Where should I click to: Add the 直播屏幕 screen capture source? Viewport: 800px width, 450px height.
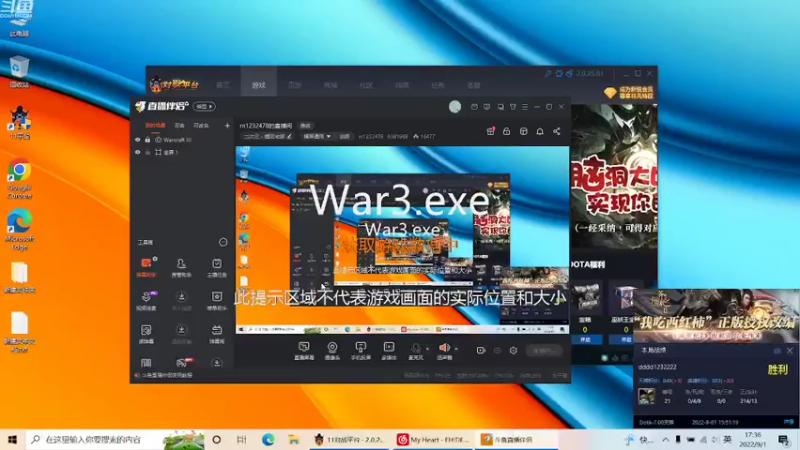click(304, 351)
